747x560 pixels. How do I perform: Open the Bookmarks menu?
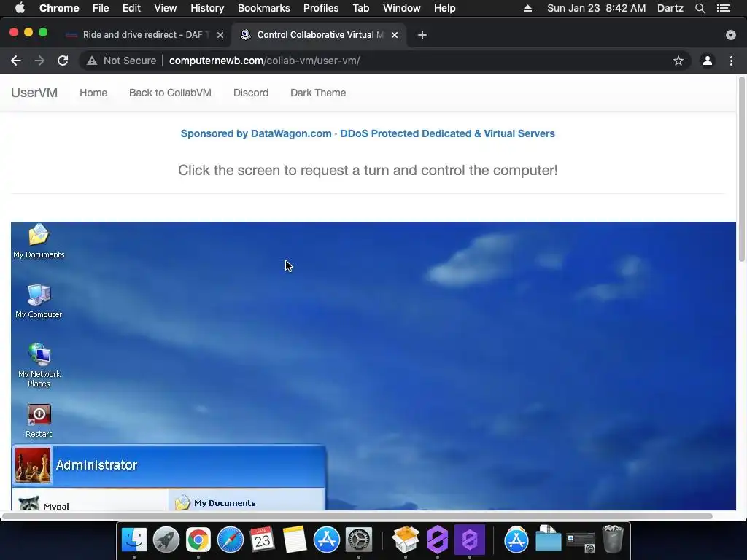[264, 8]
